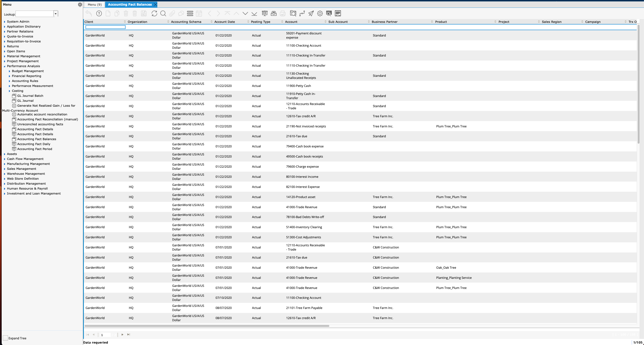Expand the Sales Management tree node
644x345 pixels.
pos(4,169)
